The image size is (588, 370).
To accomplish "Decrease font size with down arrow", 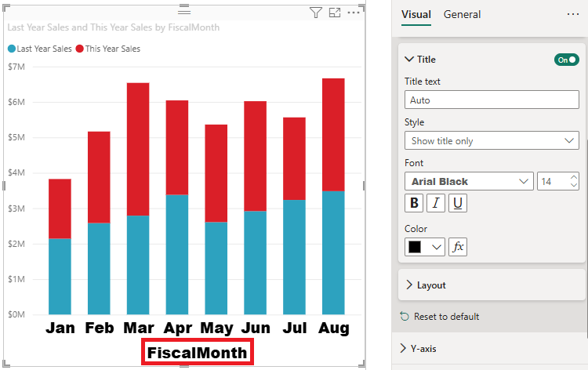I will click(574, 185).
